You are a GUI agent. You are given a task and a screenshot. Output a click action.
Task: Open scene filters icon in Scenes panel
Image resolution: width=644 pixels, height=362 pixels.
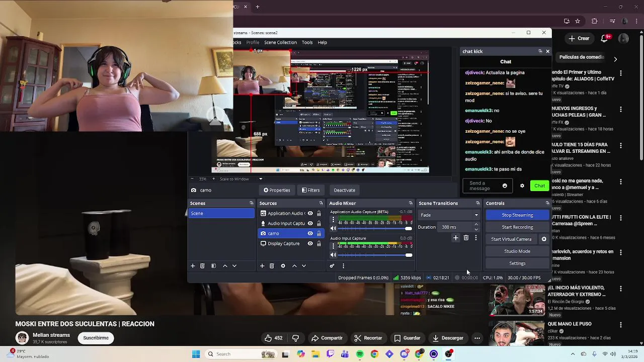tap(213, 265)
